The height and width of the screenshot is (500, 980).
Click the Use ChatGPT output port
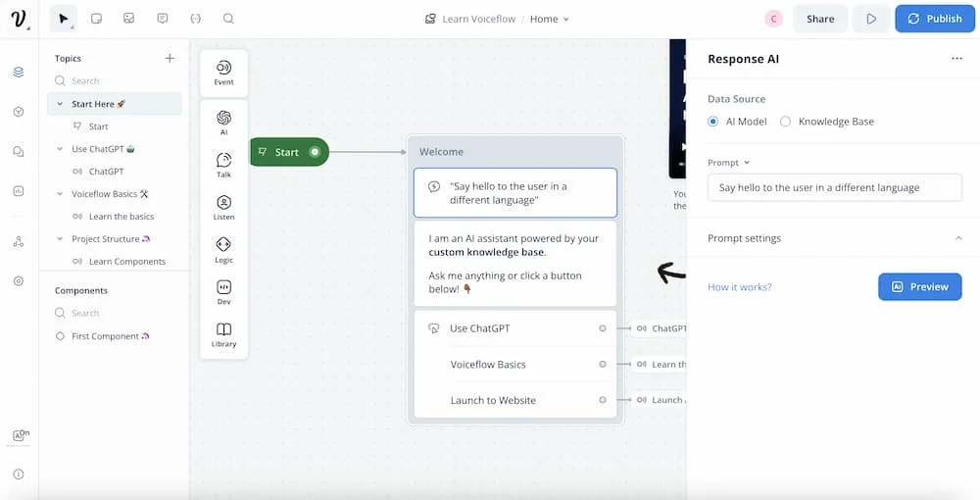pyautogui.click(x=603, y=328)
